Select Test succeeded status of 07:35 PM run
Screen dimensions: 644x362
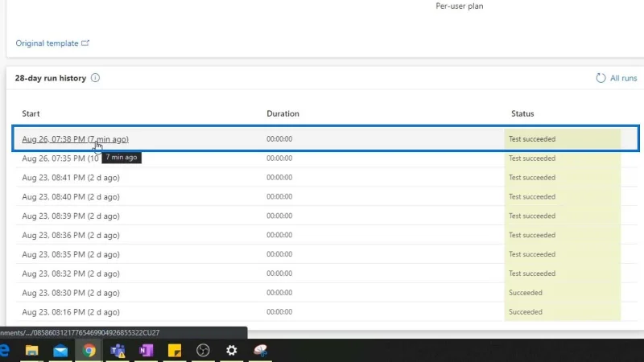[x=532, y=158]
